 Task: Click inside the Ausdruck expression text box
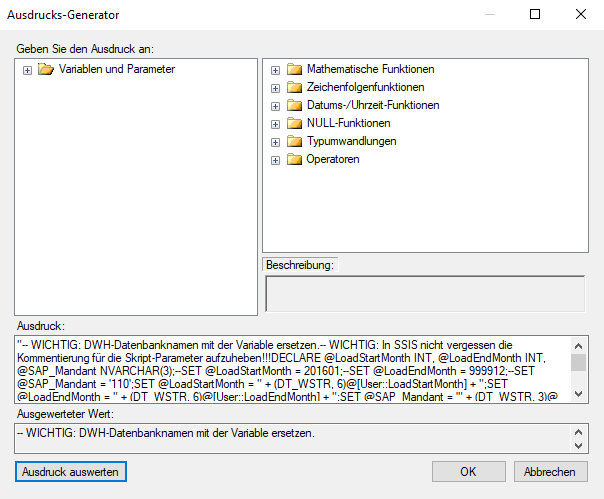[x=290, y=368]
